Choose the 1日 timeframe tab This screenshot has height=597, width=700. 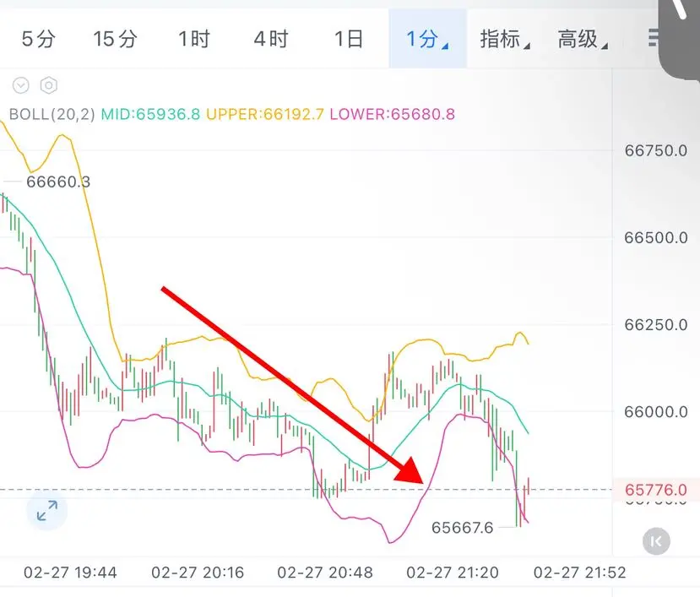click(349, 39)
